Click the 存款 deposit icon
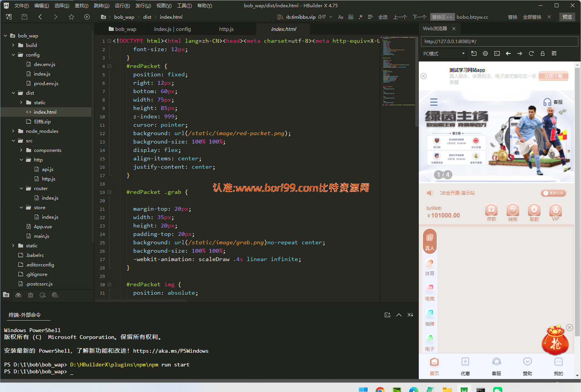Image resolution: width=581 pixels, height=392 pixels. [491, 210]
